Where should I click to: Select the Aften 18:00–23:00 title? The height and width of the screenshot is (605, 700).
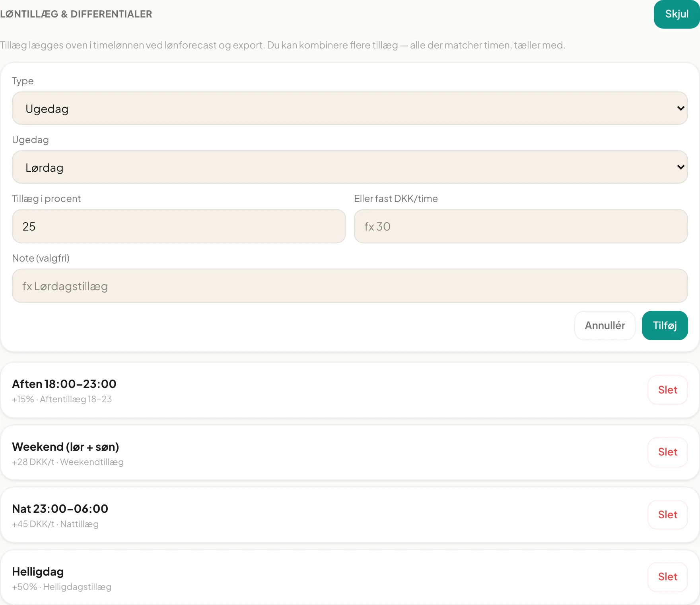pyautogui.click(x=64, y=384)
